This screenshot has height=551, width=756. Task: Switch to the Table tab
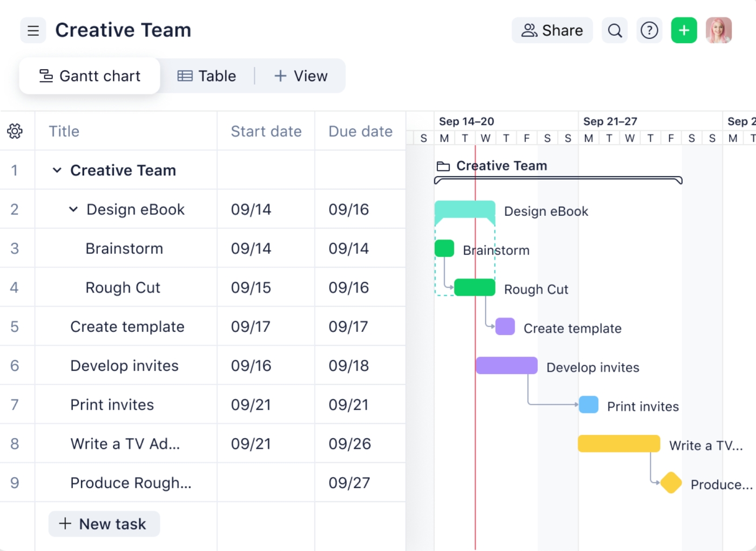click(x=207, y=76)
